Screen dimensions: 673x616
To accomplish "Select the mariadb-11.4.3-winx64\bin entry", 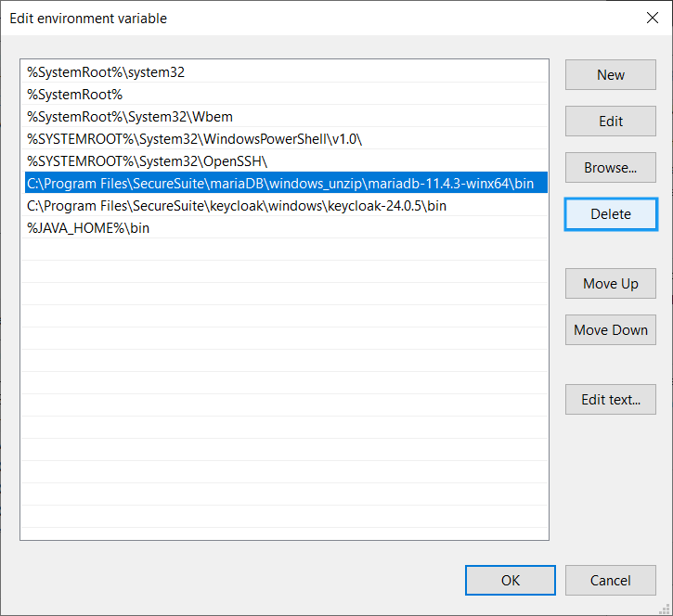I will 286,184.
